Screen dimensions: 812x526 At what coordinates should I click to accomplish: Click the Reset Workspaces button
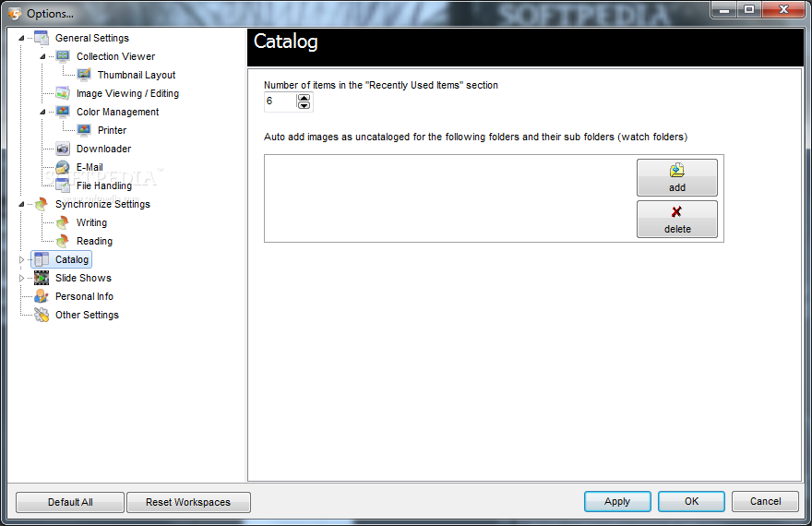coord(188,502)
